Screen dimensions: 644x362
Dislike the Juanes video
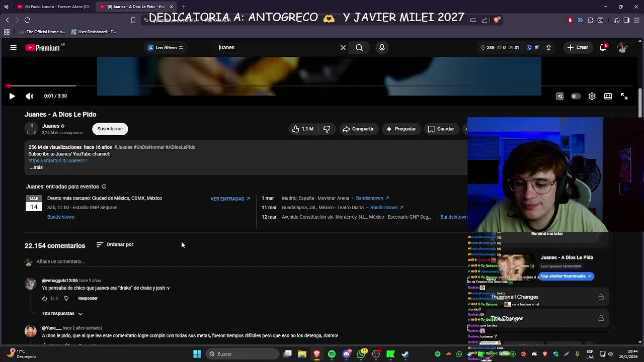click(x=327, y=129)
